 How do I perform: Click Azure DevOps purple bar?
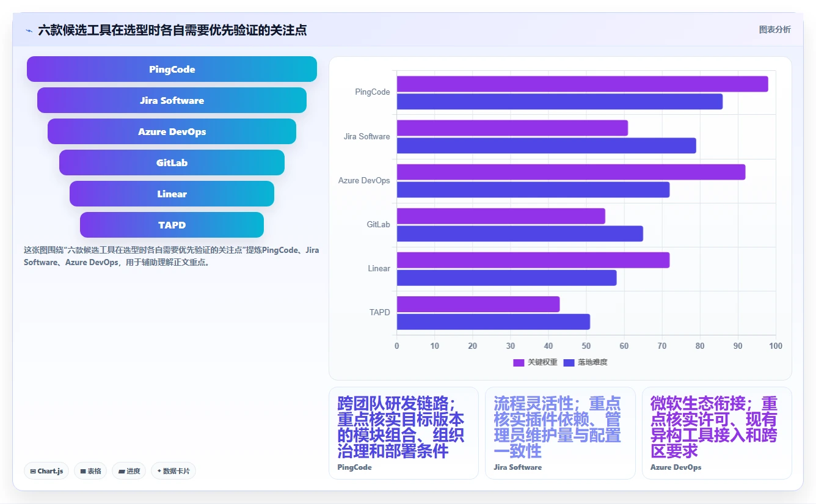pyautogui.click(x=571, y=172)
